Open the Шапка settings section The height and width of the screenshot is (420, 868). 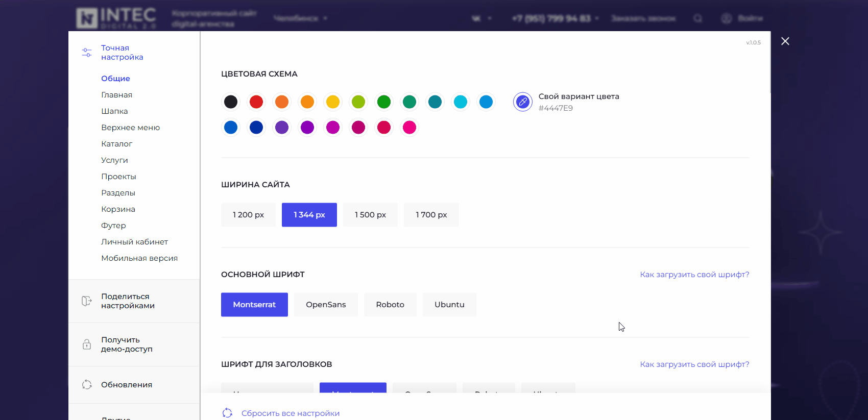pos(114,111)
